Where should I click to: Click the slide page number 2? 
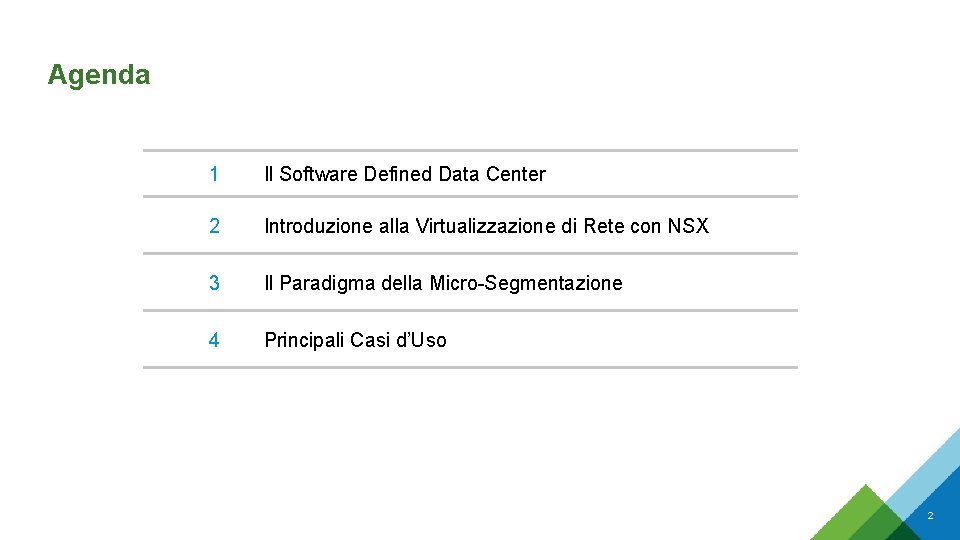(930, 516)
